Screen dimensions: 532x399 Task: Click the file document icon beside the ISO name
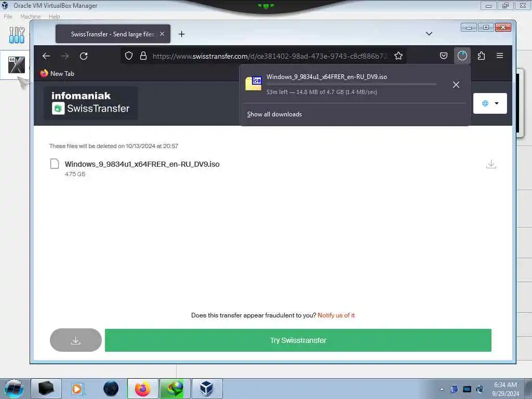point(54,164)
